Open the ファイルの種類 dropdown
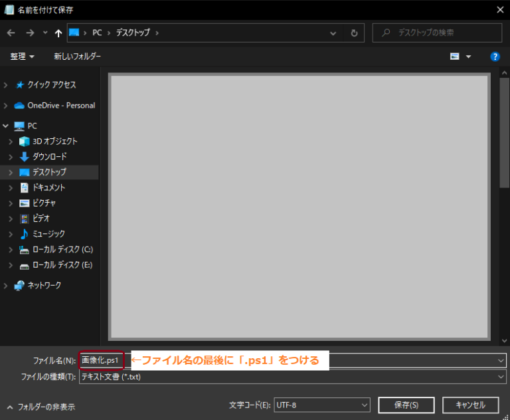The width and height of the screenshot is (510, 420). [292, 377]
